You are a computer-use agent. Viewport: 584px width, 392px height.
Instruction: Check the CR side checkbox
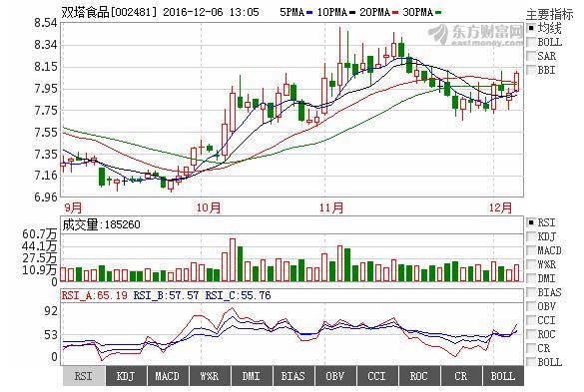(x=531, y=348)
